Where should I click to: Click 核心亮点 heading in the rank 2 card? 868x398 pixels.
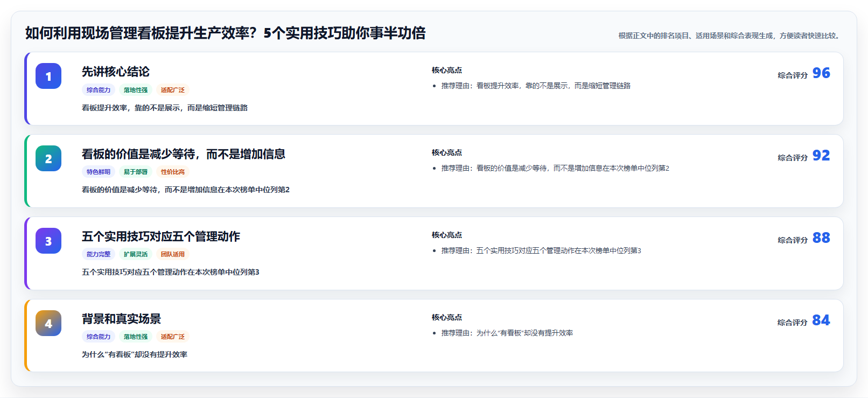[x=447, y=152]
